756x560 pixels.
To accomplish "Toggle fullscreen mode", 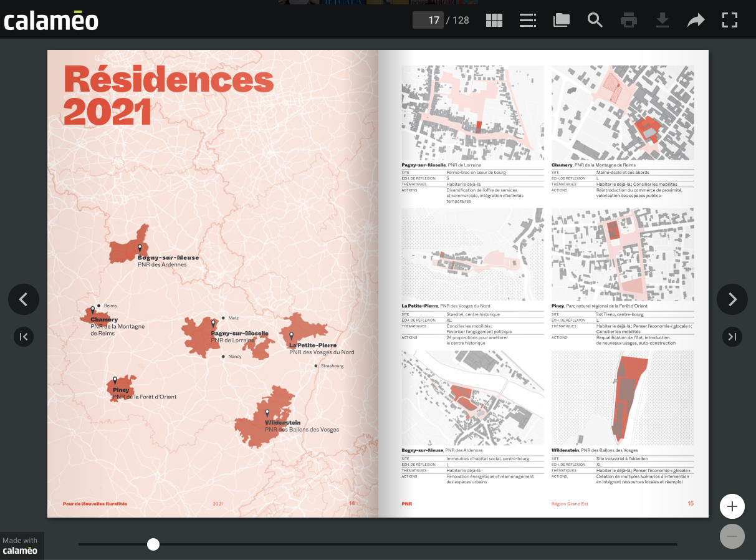I will (730, 20).
